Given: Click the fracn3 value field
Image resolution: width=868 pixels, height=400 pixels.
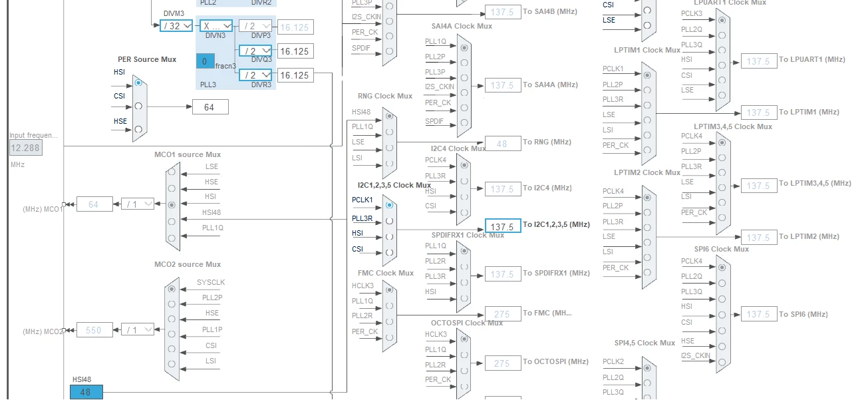Looking at the screenshot, I should pos(205,61).
